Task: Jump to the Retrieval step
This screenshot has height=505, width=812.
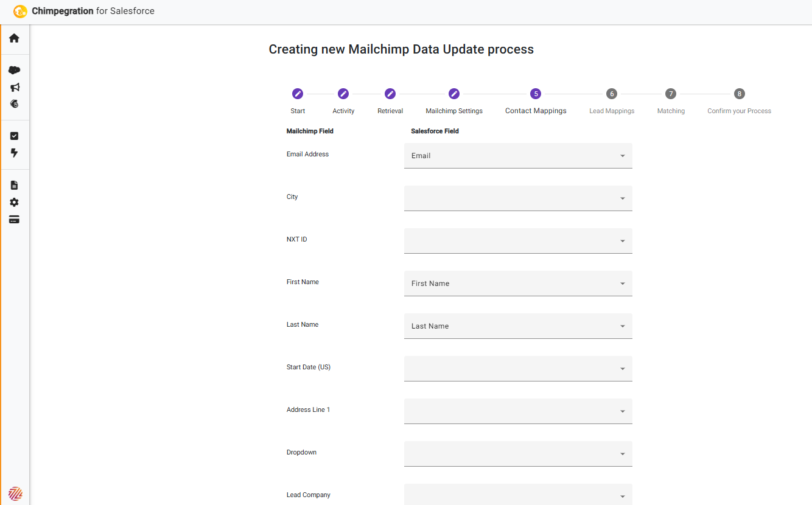Action: click(390, 94)
